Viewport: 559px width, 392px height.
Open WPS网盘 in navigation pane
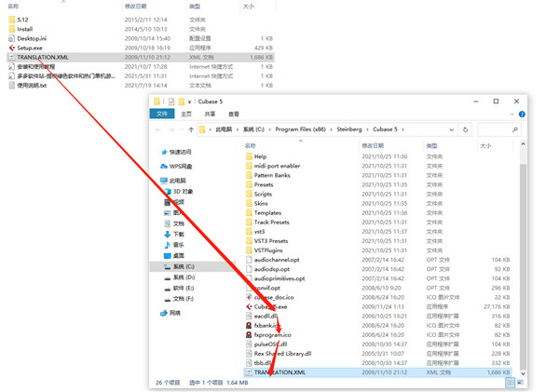[181, 166]
